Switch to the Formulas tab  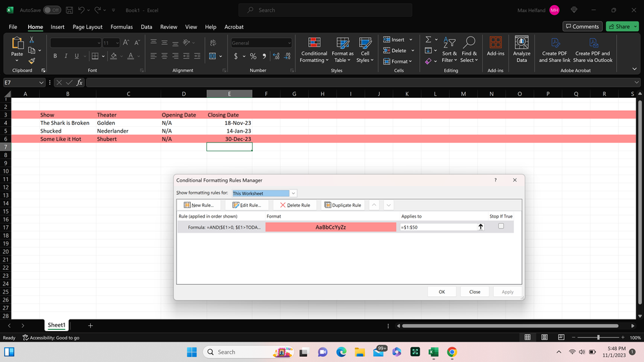pos(122,26)
